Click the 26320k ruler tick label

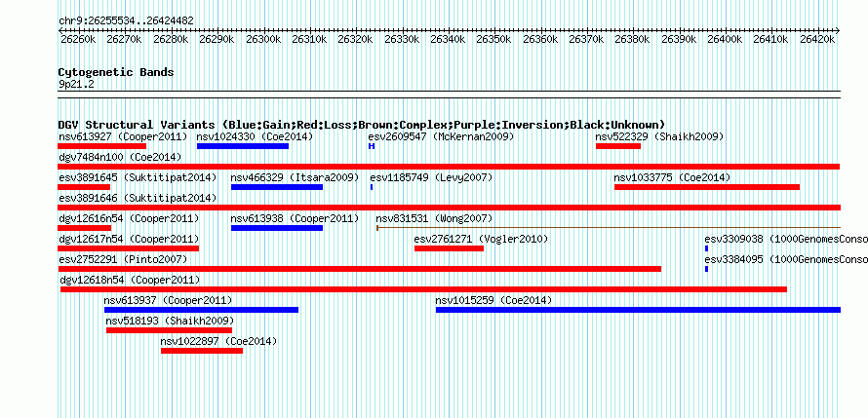coord(355,39)
